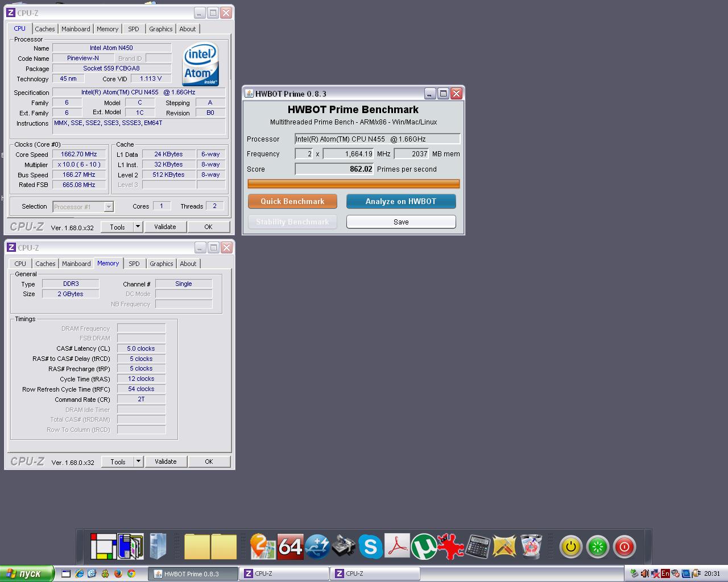Image resolution: width=728 pixels, height=582 pixels.
Task: Click the USB charging dock icon
Action: (x=317, y=547)
